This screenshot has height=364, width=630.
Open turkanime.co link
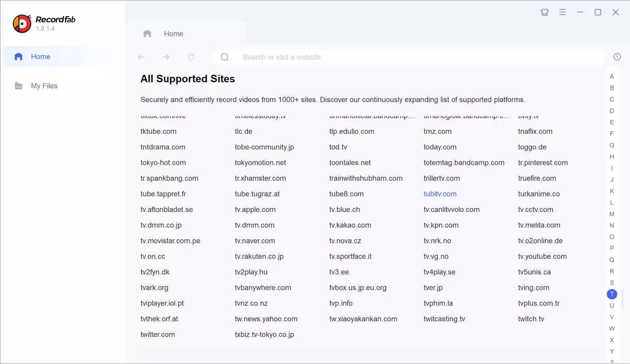[539, 194]
